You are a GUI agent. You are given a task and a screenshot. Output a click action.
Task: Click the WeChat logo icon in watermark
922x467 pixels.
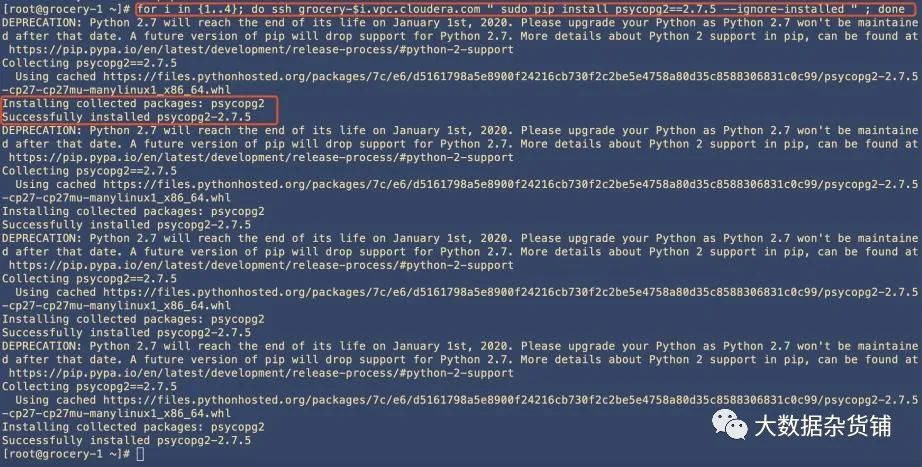[x=730, y=424]
